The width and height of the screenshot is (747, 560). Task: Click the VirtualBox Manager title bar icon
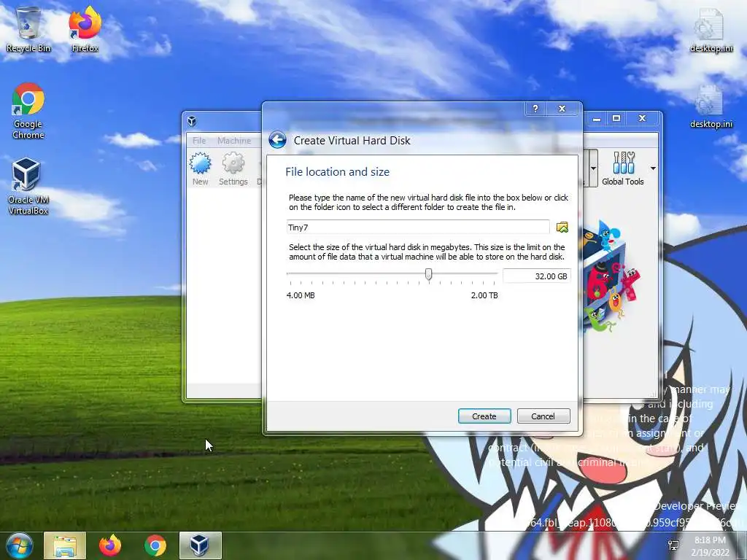coord(192,121)
